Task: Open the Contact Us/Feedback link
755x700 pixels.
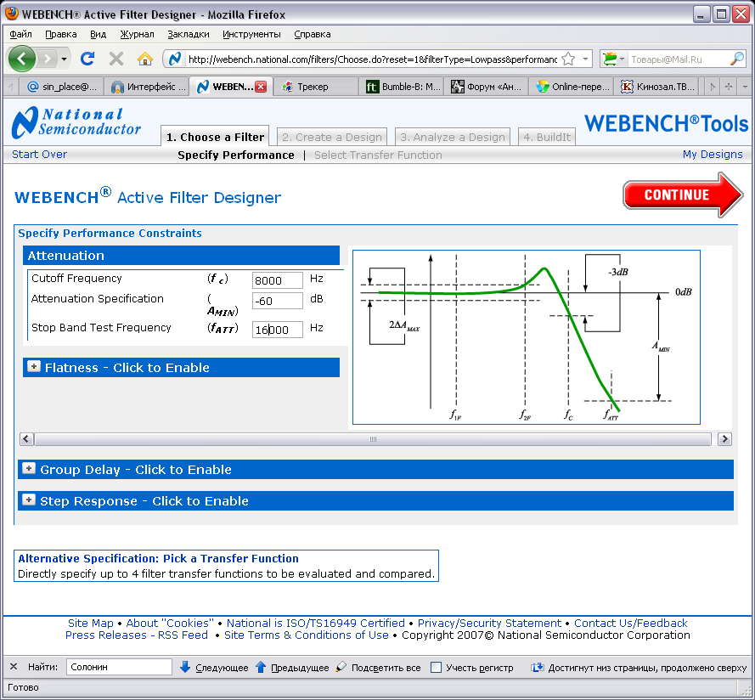Action: (x=631, y=623)
